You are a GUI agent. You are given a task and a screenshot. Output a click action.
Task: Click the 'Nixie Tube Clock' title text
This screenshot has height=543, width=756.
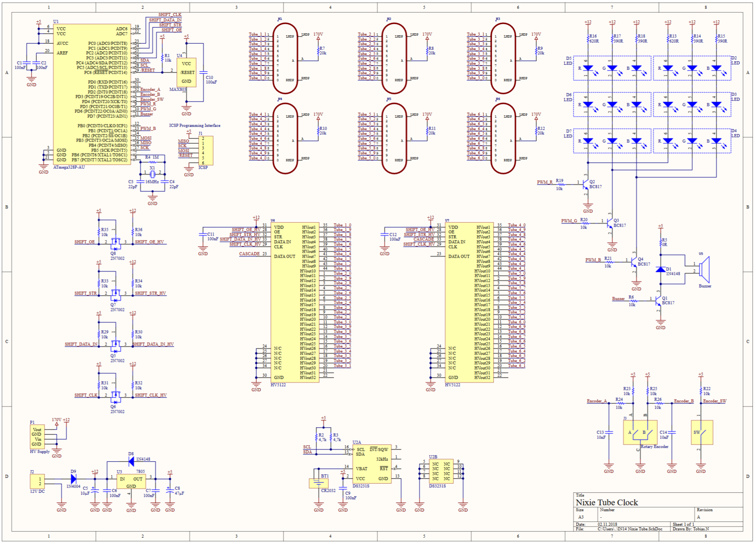(607, 502)
